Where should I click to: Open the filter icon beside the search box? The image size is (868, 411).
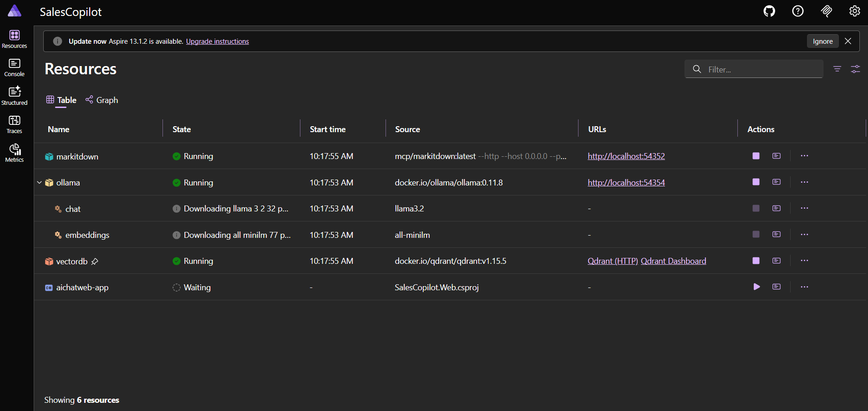coord(837,69)
